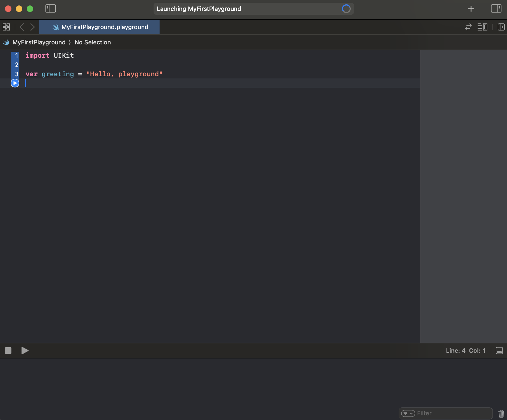Click the plus Library button
The width and height of the screenshot is (507, 420).
[x=471, y=9]
